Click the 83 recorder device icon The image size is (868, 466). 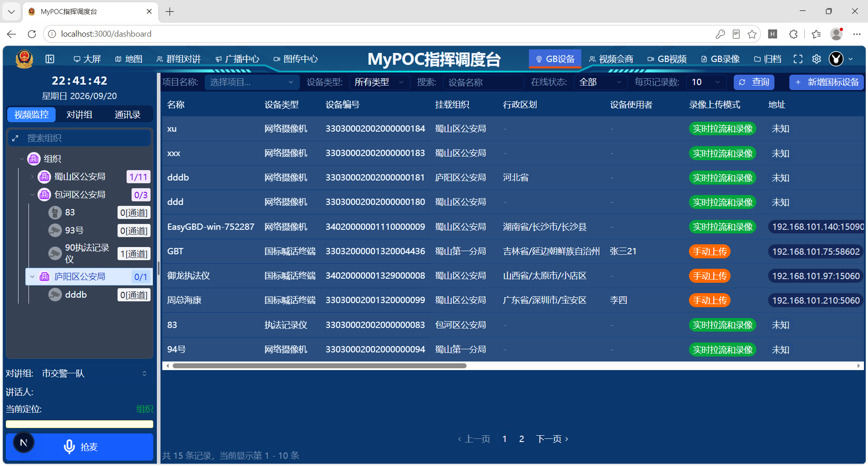click(55, 212)
